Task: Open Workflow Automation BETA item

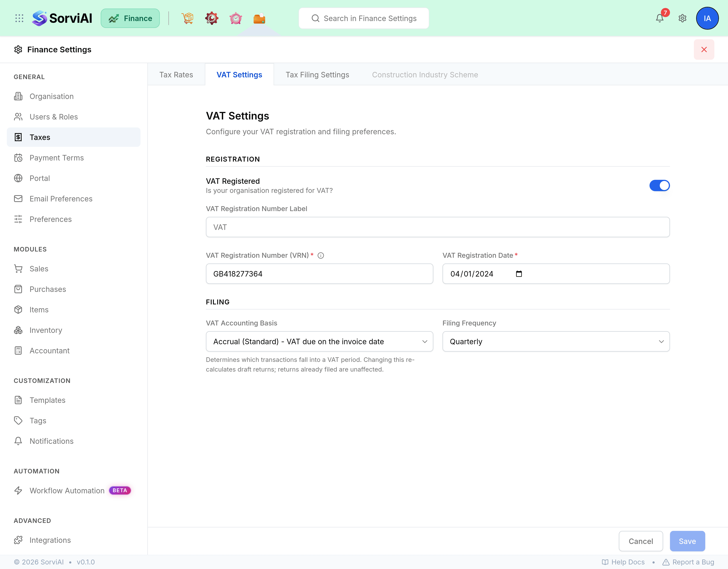Action: pyautogui.click(x=74, y=491)
